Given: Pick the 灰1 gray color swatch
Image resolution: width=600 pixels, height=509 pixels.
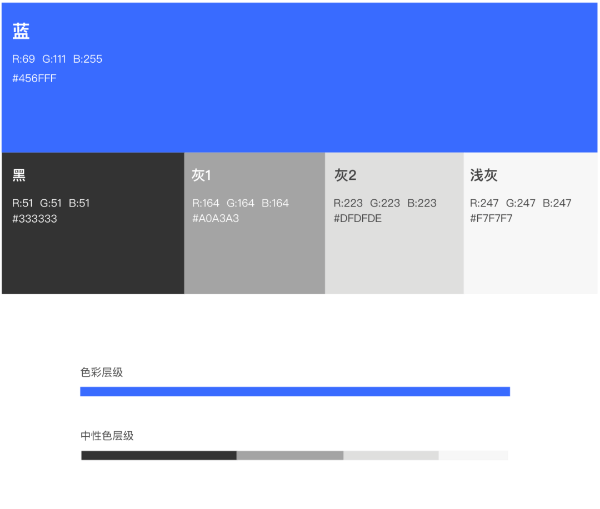Looking at the screenshot, I should click(x=254, y=223).
